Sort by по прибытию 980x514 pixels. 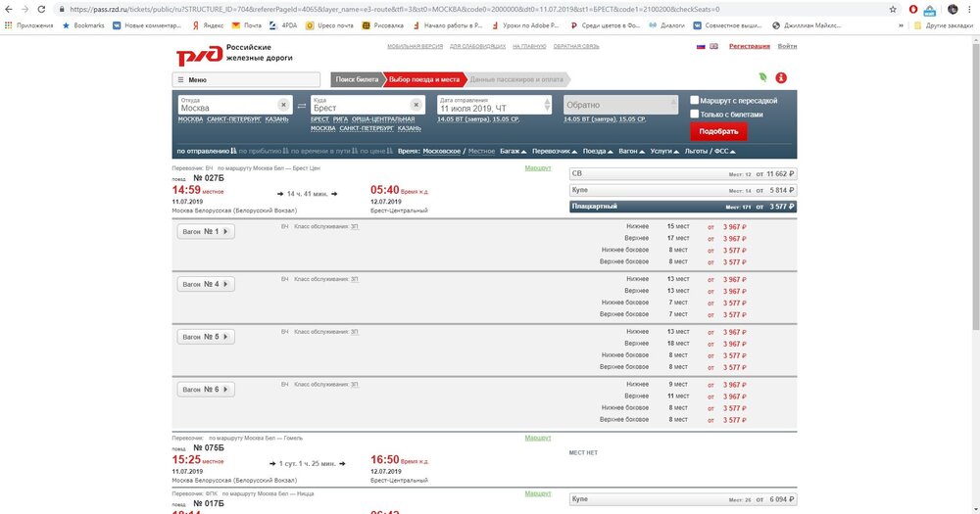(263, 151)
